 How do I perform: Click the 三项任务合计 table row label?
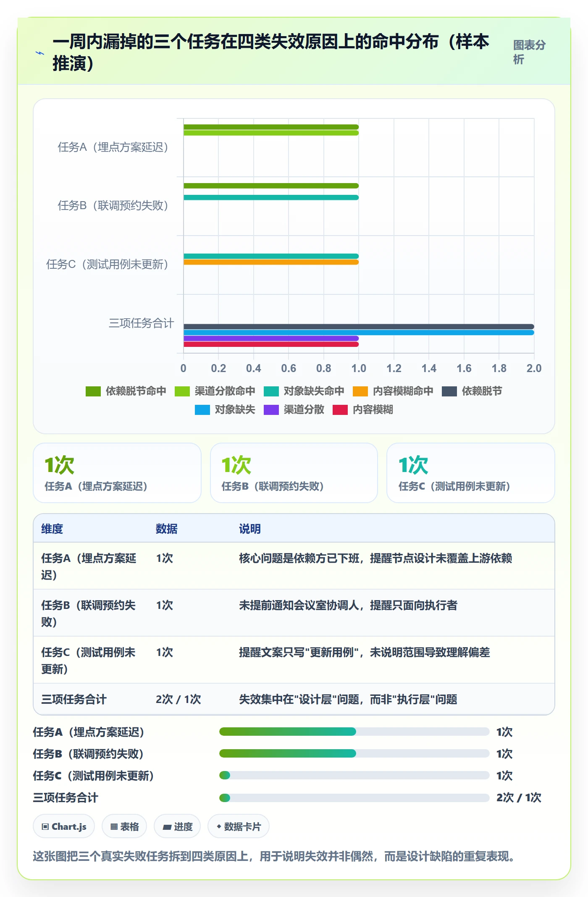[74, 699]
